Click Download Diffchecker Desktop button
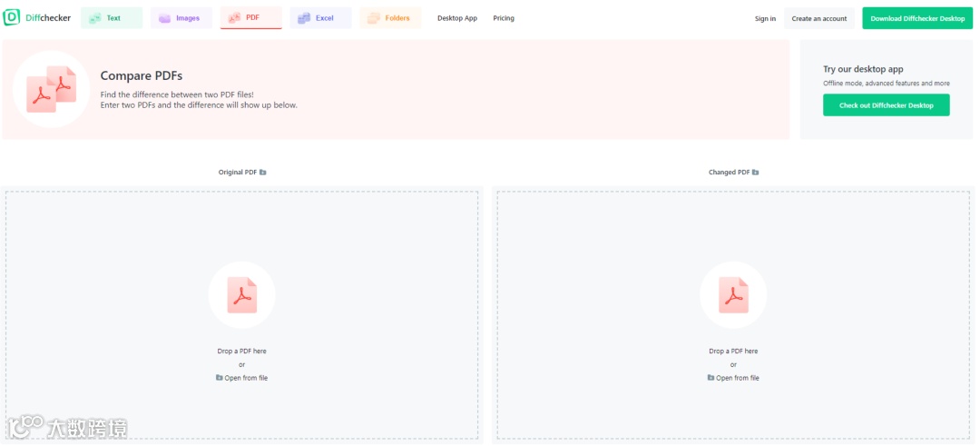The image size is (980, 446). pyautogui.click(x=917, y=19)
